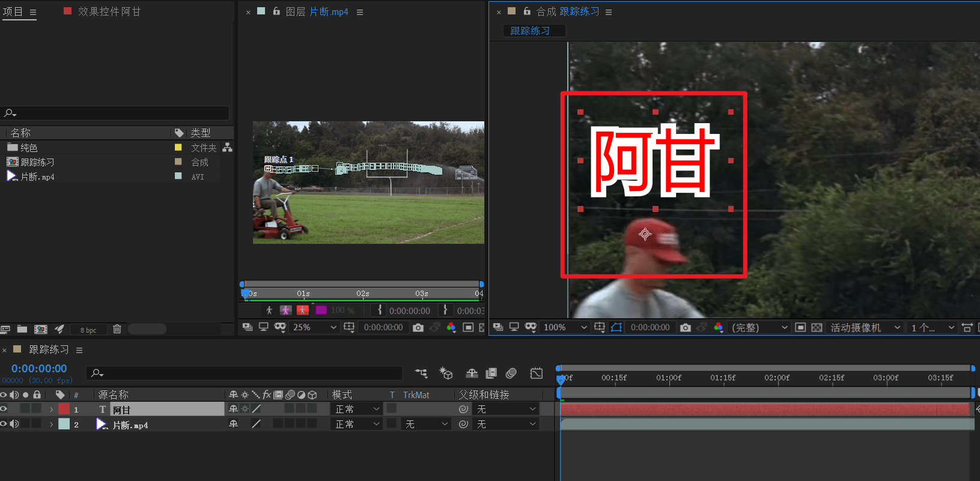Enable motion blur for timeline layers
This screenshot has height=481, width=980.
(x=511, y=373)
